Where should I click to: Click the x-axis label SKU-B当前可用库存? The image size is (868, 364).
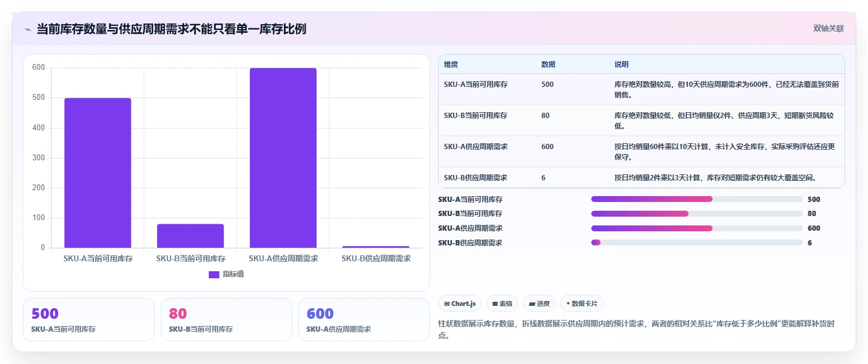tap(191, 258)
